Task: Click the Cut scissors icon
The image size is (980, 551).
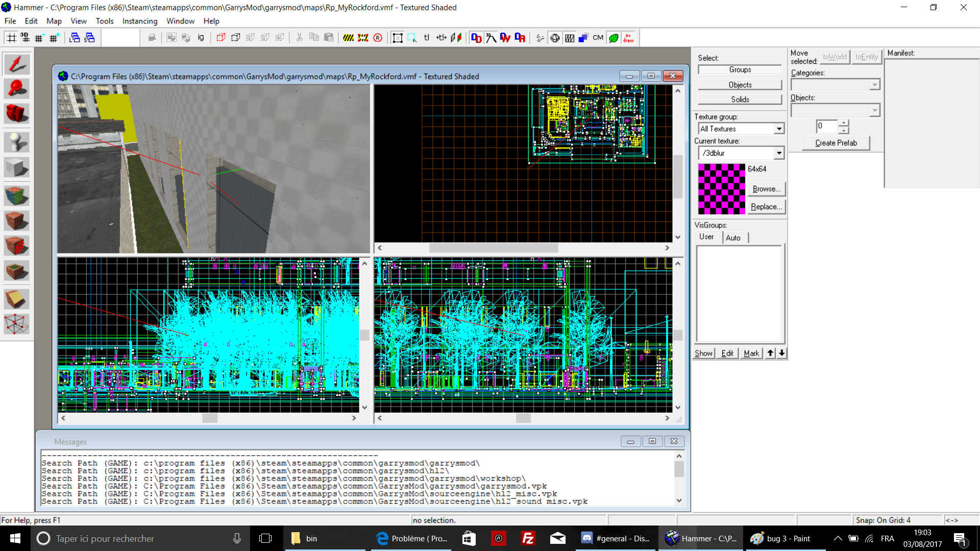Action: 299,38
